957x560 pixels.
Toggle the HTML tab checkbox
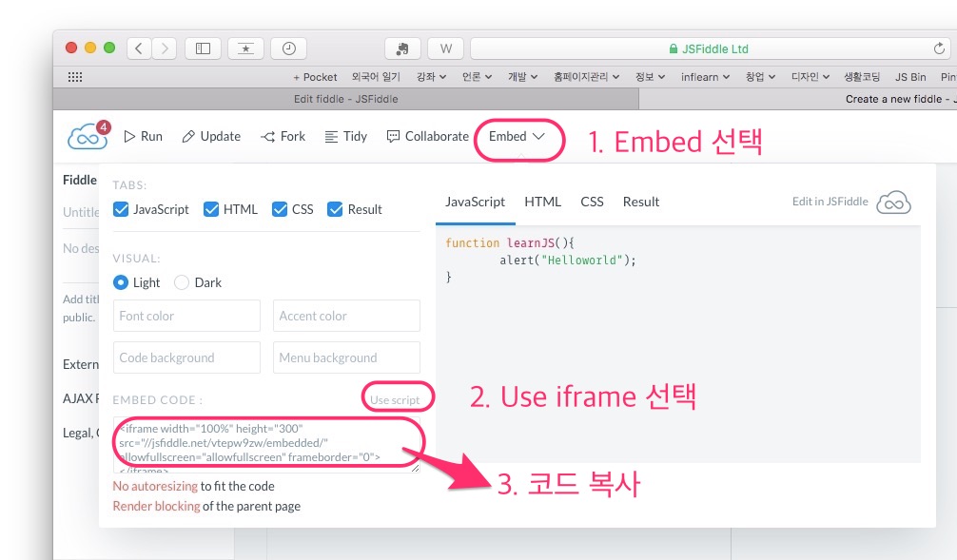point(211,209)
